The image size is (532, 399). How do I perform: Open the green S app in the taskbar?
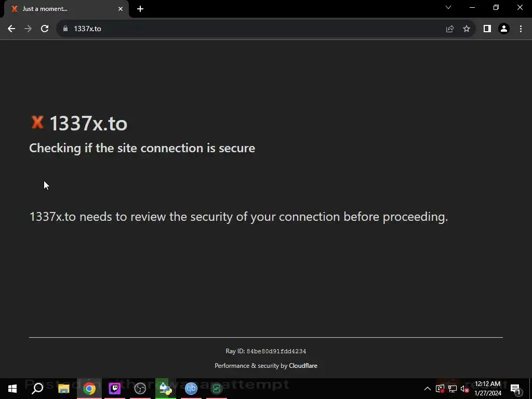[x=217, y=389]
